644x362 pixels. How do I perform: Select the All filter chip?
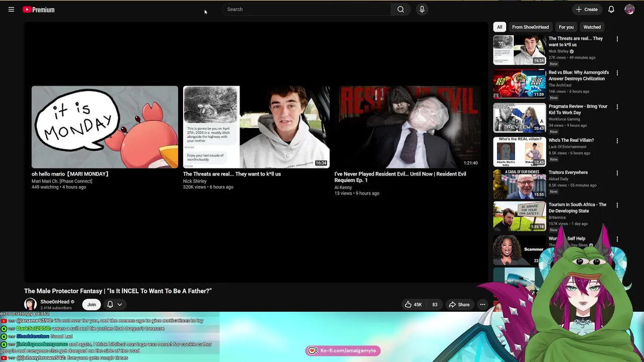500,27
